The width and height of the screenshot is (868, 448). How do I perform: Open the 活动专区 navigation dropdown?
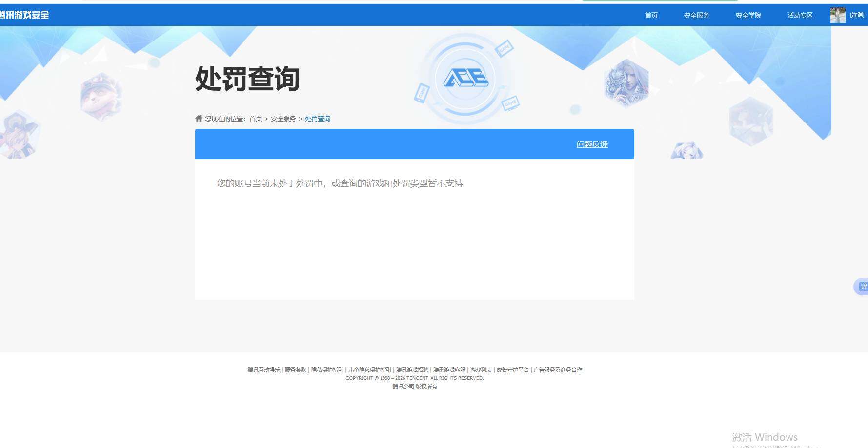[x=799, y=15]
